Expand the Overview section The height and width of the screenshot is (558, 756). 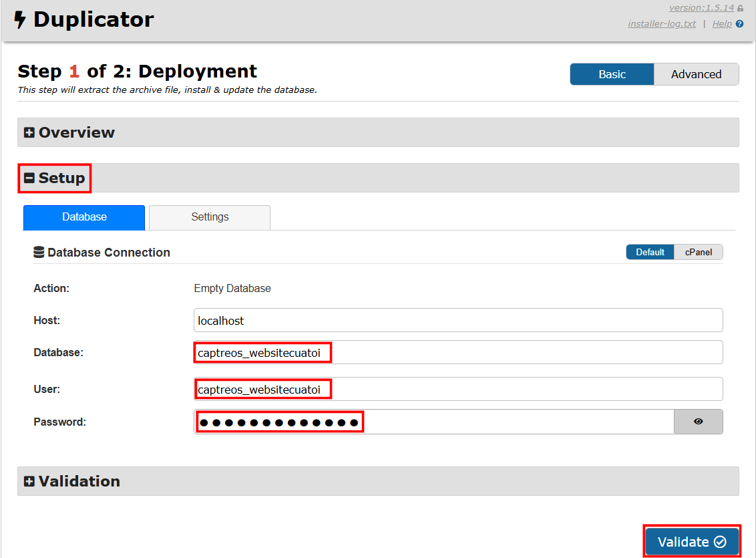(70, 132)
